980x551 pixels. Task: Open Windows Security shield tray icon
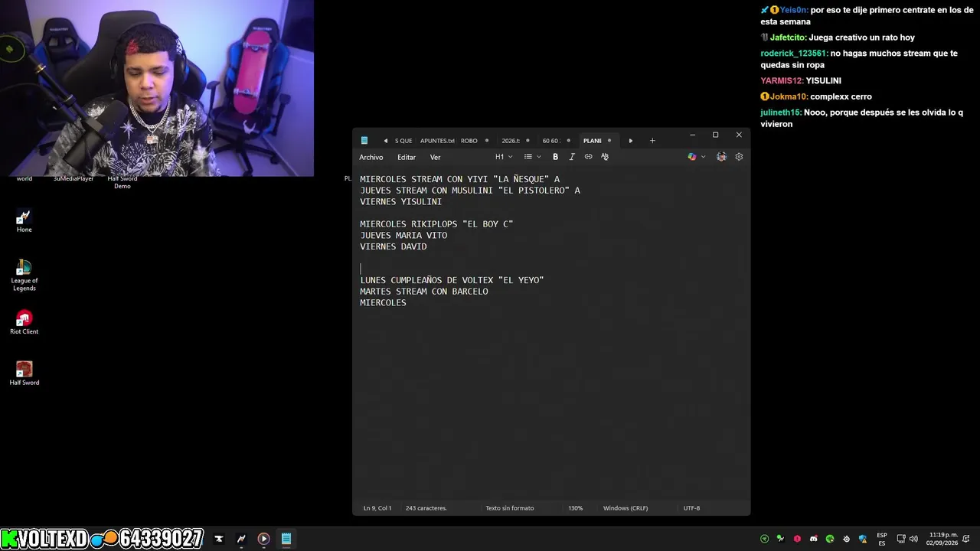pos(863,539)
